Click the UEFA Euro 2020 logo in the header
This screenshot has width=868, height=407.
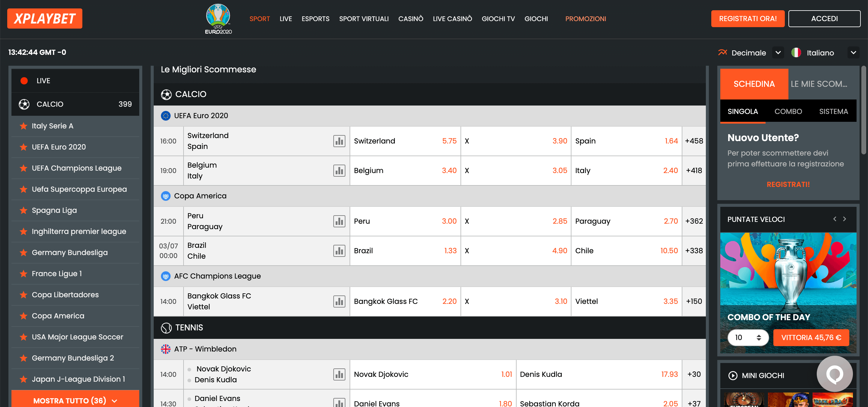pyautogui.click(x=218, y=18)
